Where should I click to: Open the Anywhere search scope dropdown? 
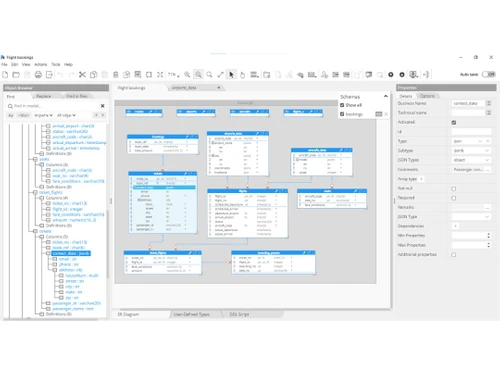(43, 115)
